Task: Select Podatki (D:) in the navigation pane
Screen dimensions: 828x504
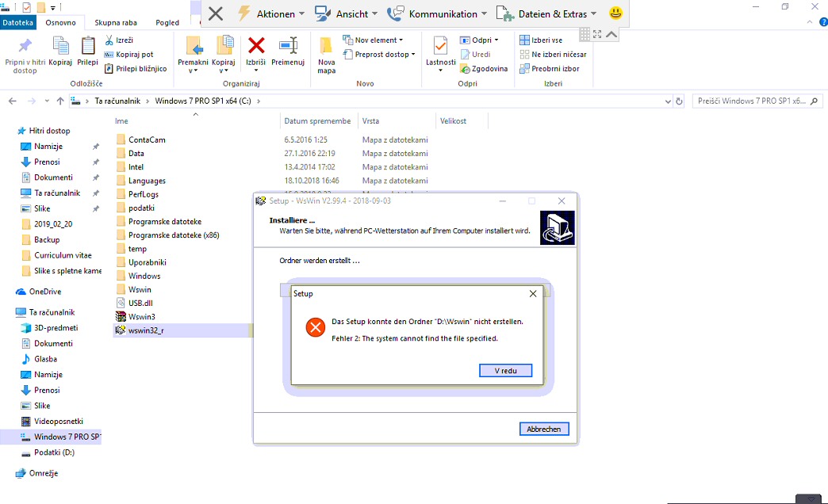Action: (x=54, y=452)
